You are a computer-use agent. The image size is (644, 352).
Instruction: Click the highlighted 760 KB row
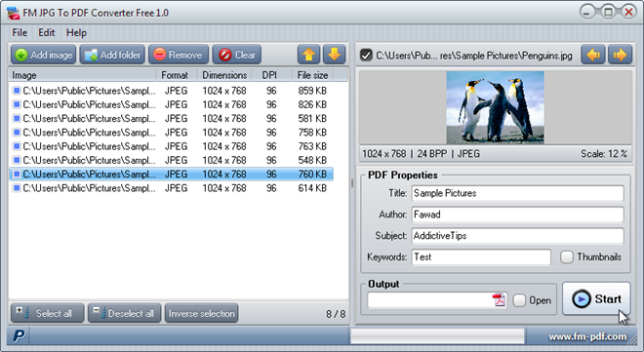(x=172, y=174)
